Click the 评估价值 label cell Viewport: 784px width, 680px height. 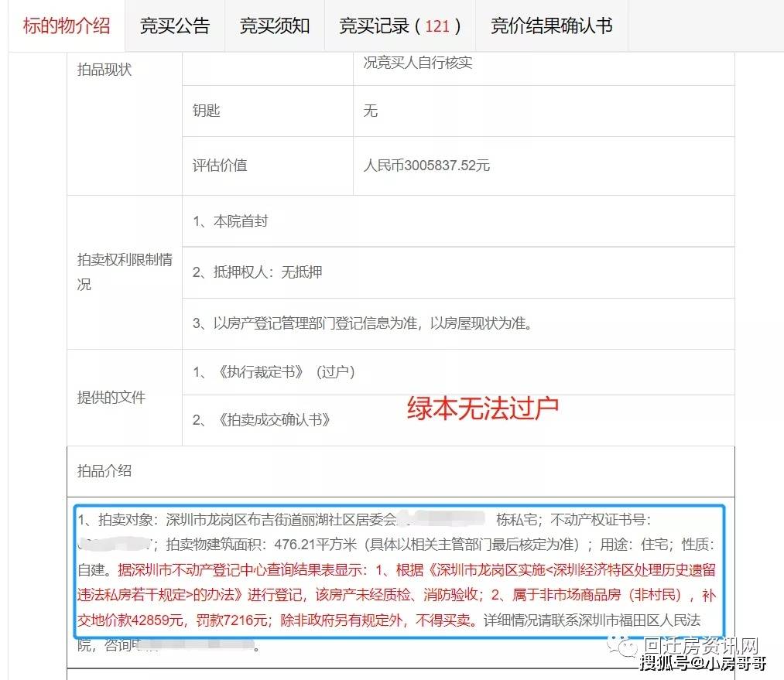[220, 166]
